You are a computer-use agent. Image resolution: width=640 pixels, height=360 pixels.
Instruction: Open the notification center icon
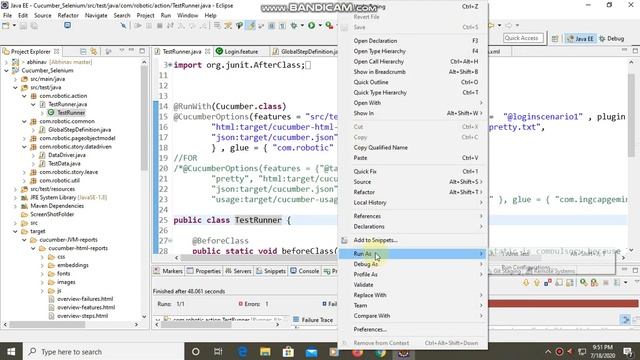click(x=628, y=351)
